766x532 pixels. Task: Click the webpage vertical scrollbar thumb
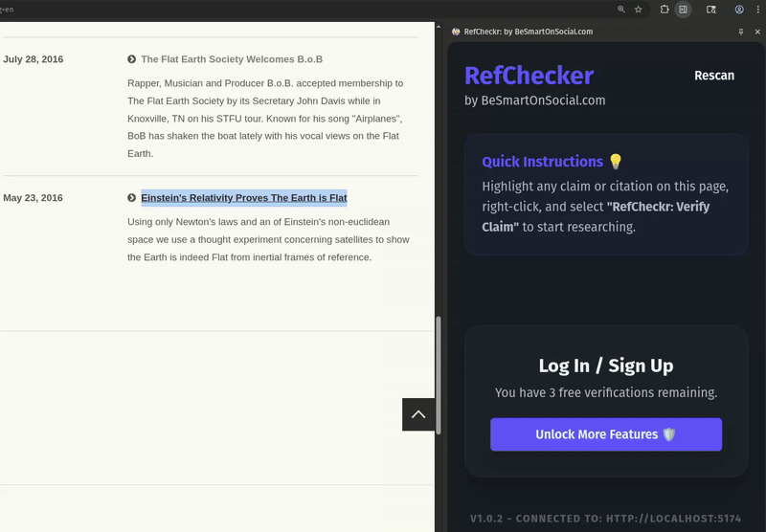tap(439, 375)
